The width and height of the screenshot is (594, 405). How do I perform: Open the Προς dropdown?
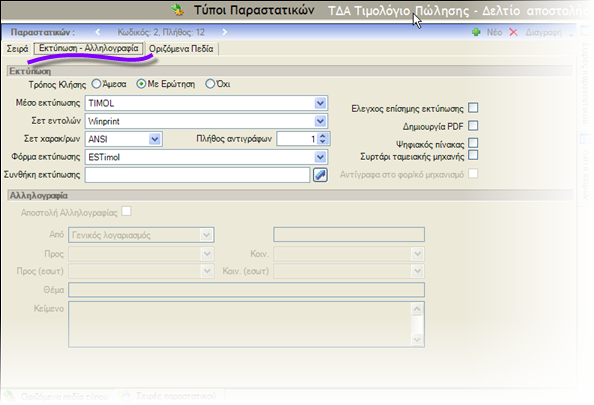click(x=207, y=253)
